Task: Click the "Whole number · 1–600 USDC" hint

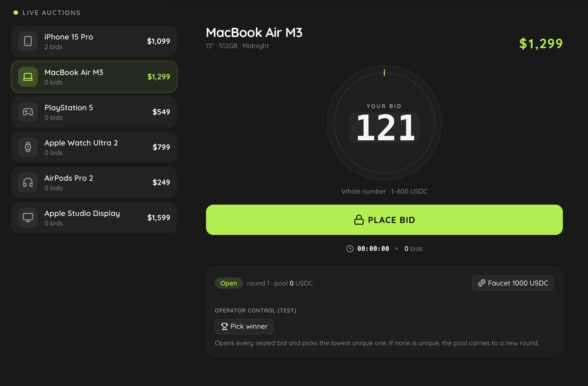Action: tap(384, 191)
